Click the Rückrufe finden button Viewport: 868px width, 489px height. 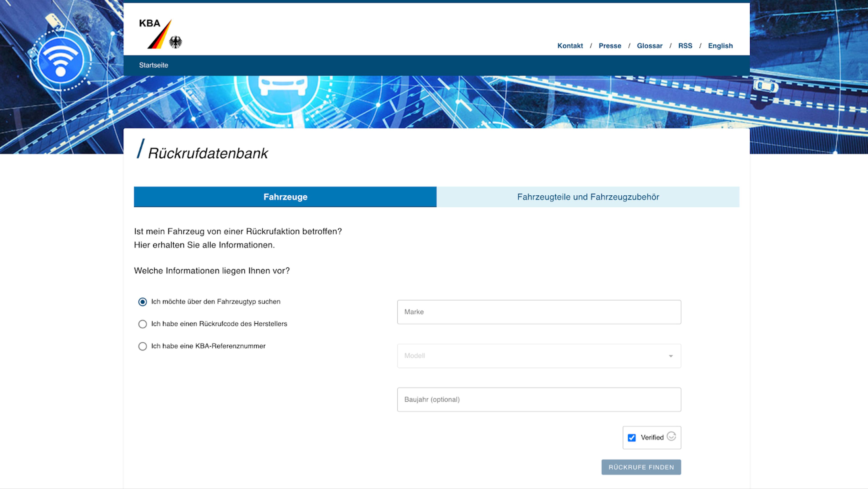tap(641, 467)
